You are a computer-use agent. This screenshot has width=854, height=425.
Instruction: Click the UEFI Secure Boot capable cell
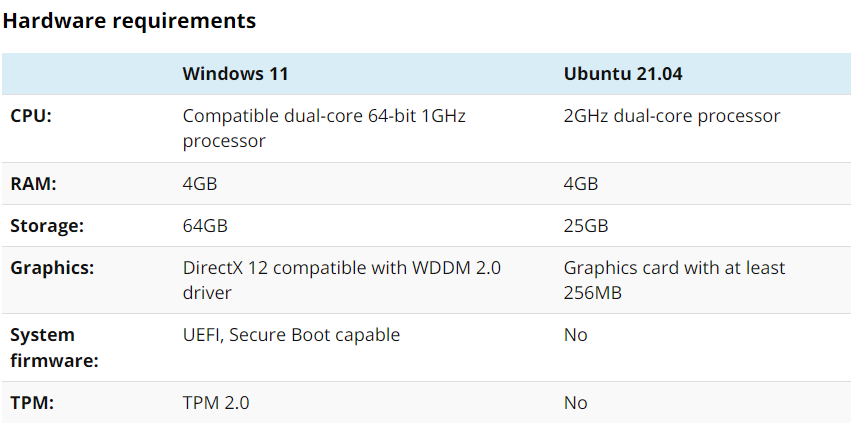(291, 335)
